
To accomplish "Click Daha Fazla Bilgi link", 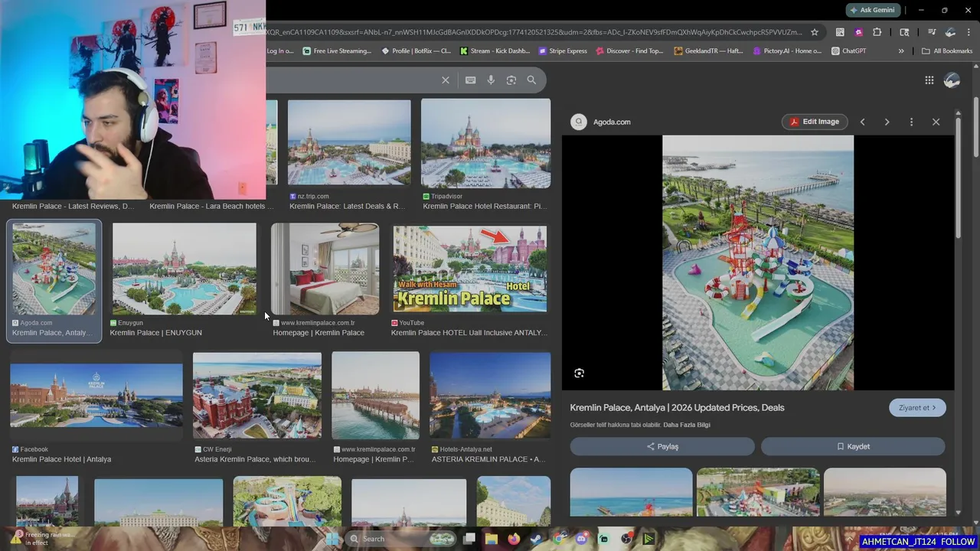I will point(687,425).
